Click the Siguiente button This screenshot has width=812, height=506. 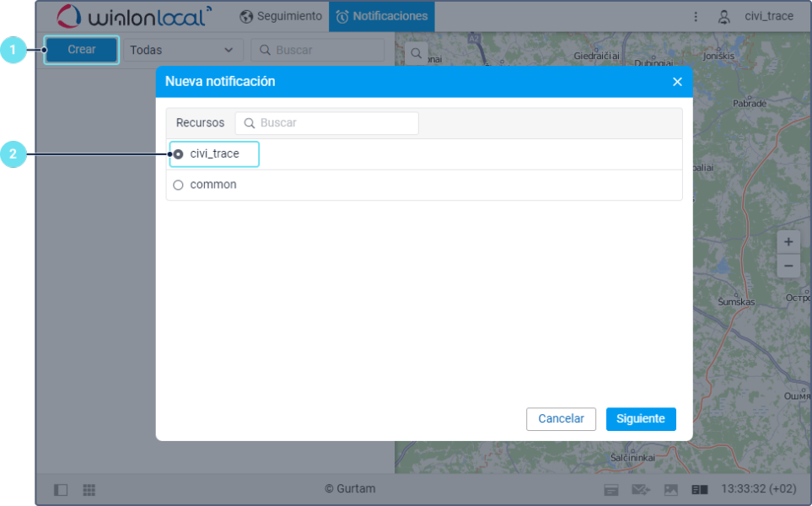click(641, 419)
